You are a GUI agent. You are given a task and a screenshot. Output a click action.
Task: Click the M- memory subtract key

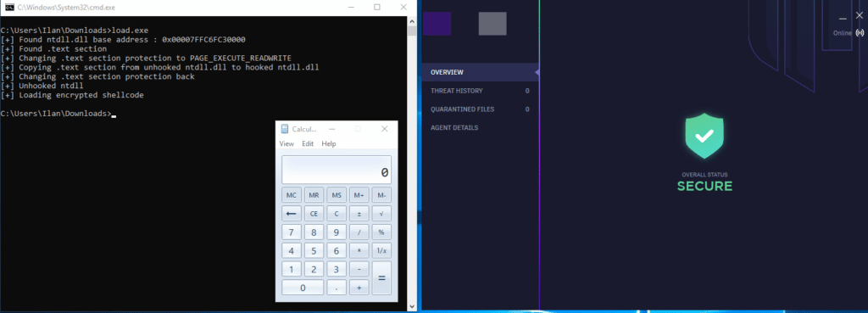tap(381, 195)
